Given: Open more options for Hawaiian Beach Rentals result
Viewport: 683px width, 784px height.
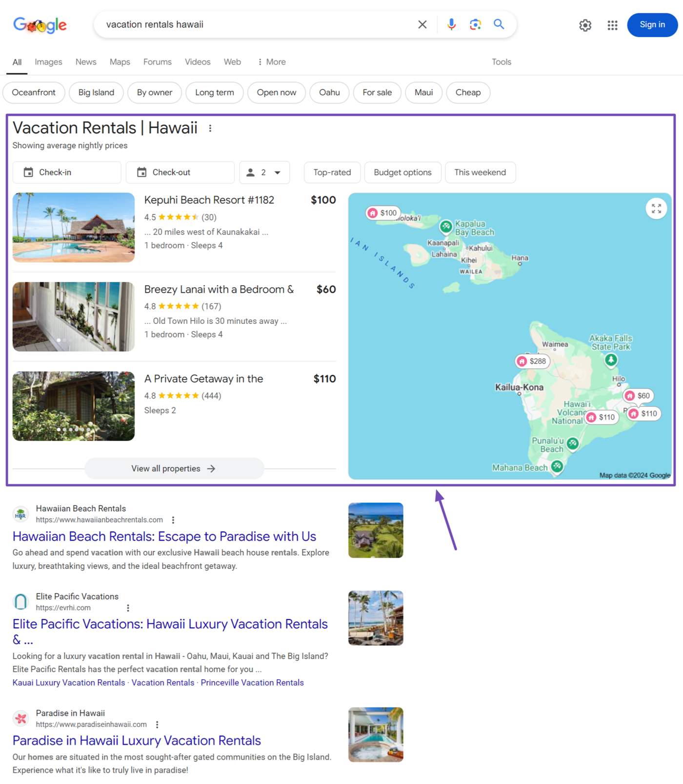Looking at the screenshot, I should [x=173, y=520].
